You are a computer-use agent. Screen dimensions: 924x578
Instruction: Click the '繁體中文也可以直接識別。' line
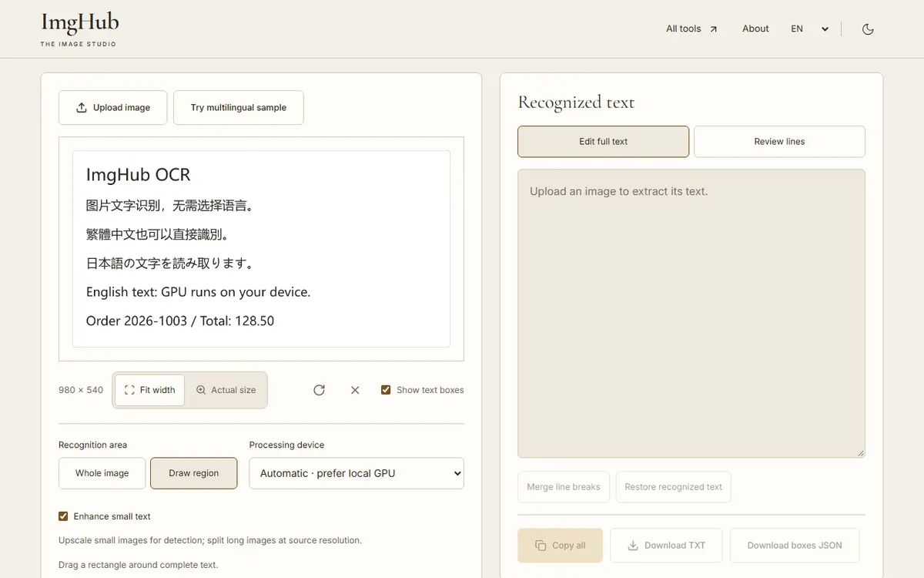(158, 234)
